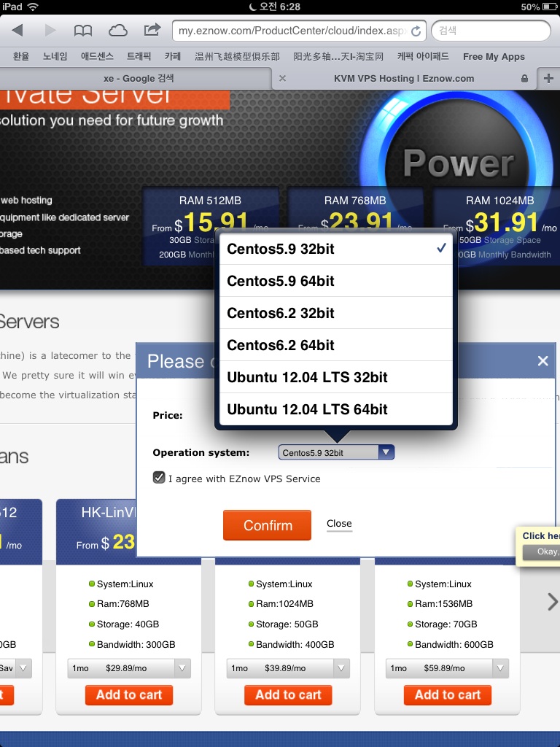Open 환율 bookmark
The height and width of the screenshot is (747, 560).
click(21, 56)
